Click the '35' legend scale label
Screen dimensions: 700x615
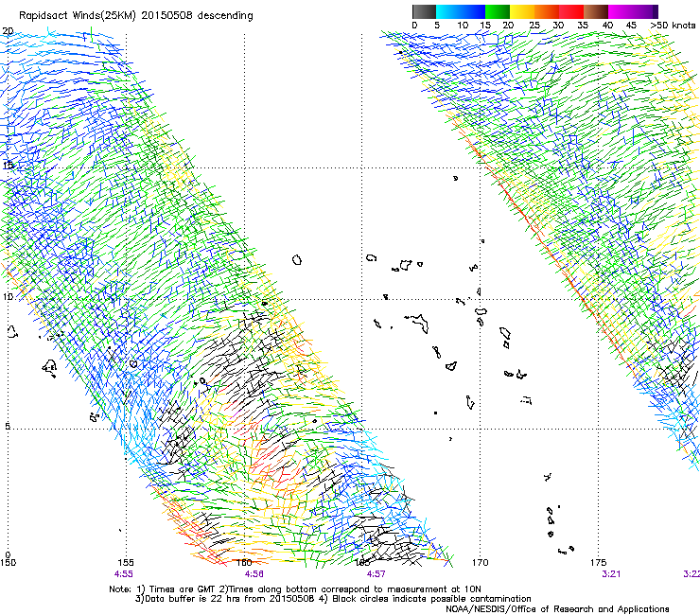coord(583,26)
